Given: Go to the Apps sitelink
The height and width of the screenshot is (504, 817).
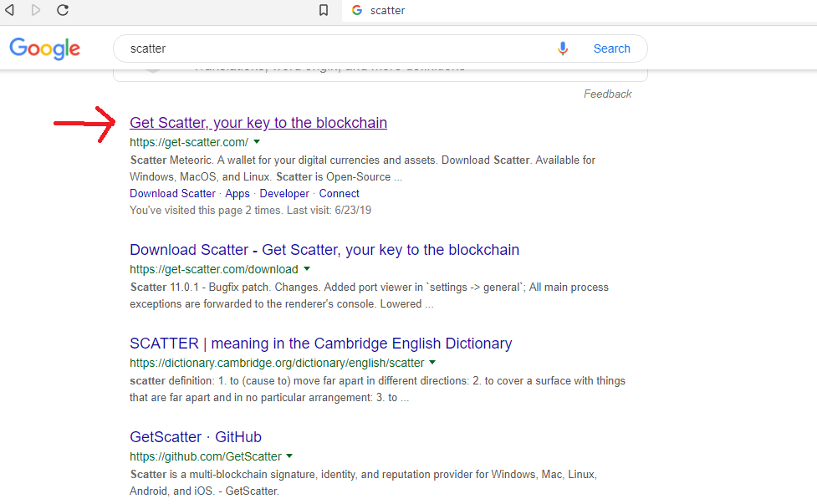Looking at the screenshot, I should click(237, 193).
